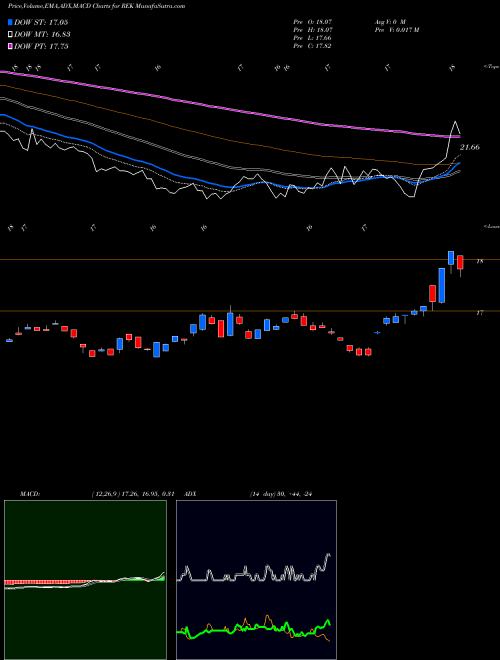The image size is (500, 660).
Task: Click the topmost blue candlestick above the 18 line
Action: pos(451,258)
